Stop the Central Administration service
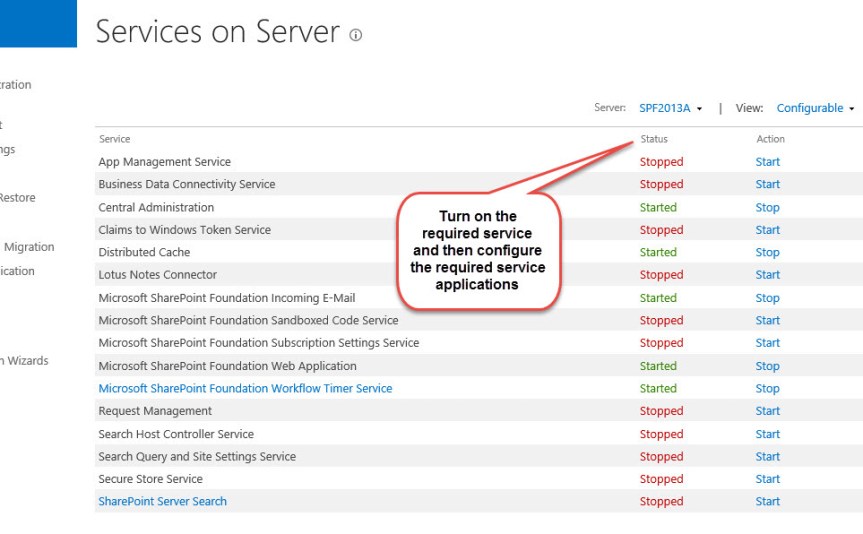This screenshot has height=534, width=863. click(767, 208)
